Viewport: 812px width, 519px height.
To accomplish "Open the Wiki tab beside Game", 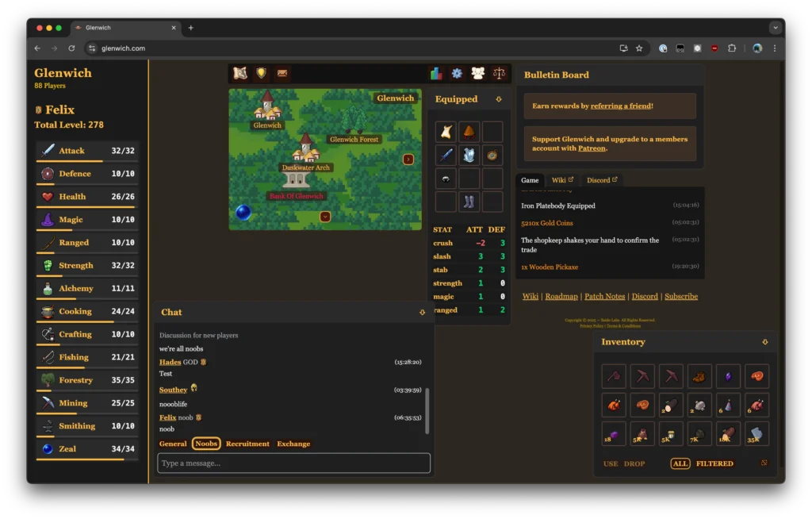I will 561,180.
